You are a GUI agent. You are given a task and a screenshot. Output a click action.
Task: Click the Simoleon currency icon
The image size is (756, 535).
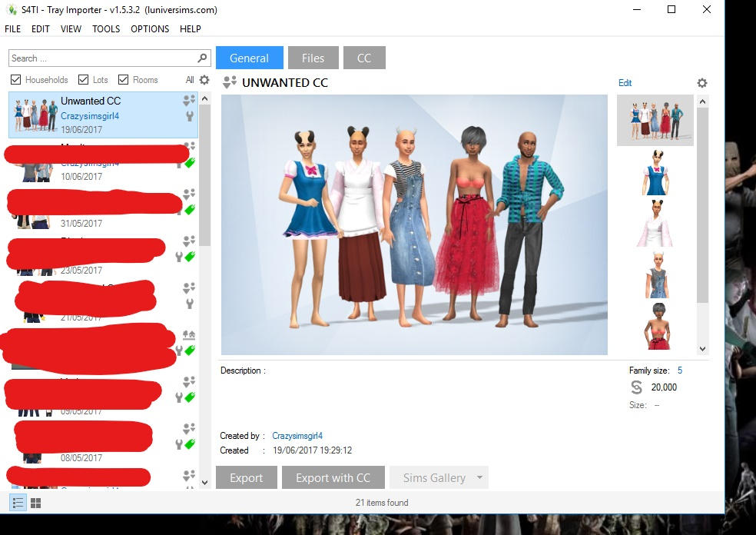[x=636, y=387]
